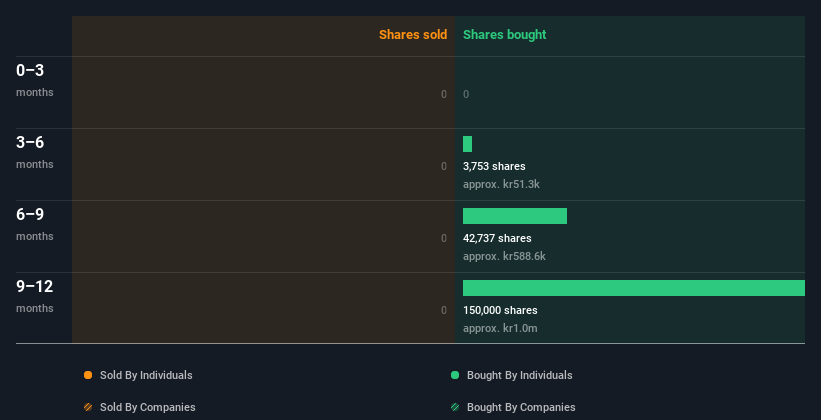Click the 6–9 months green bar
The image size is (821, 420).
515,216
